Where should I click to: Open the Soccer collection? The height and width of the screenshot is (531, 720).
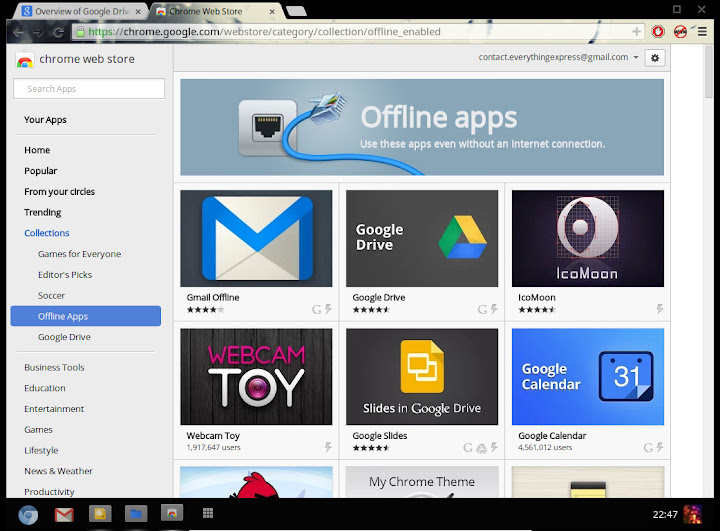(51, 295)
